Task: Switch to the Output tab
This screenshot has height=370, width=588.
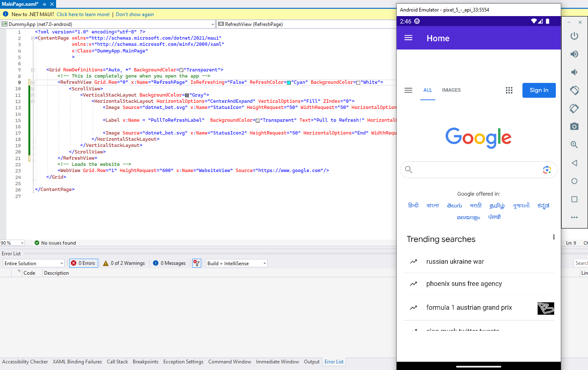Action: click(311, 362)
